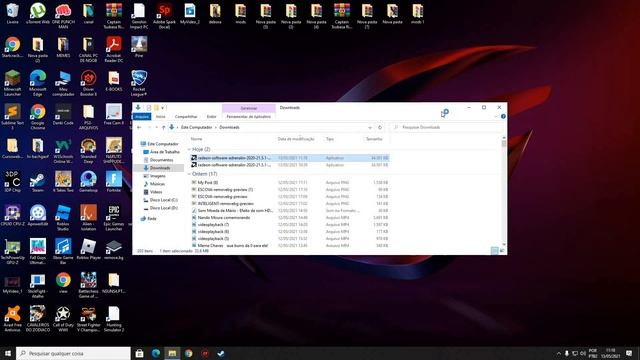Select Nando Moura comemorando video file

pyautogui.click(x=290, y=218)
